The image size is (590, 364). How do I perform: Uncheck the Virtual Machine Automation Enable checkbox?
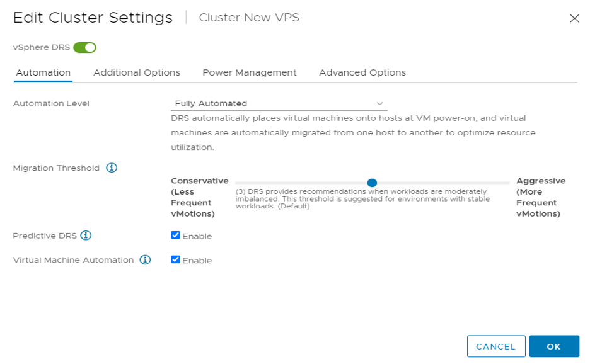(176, 259)
